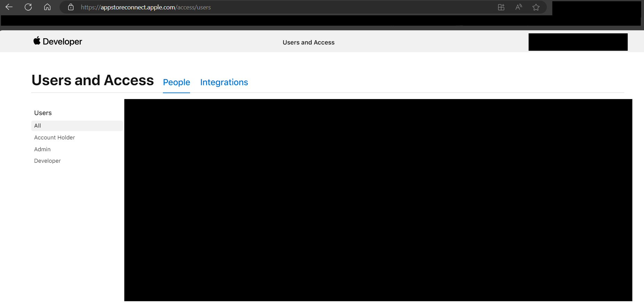Click the large Users and Access page heading
The image size is (644, 307).
click(93, 80)
